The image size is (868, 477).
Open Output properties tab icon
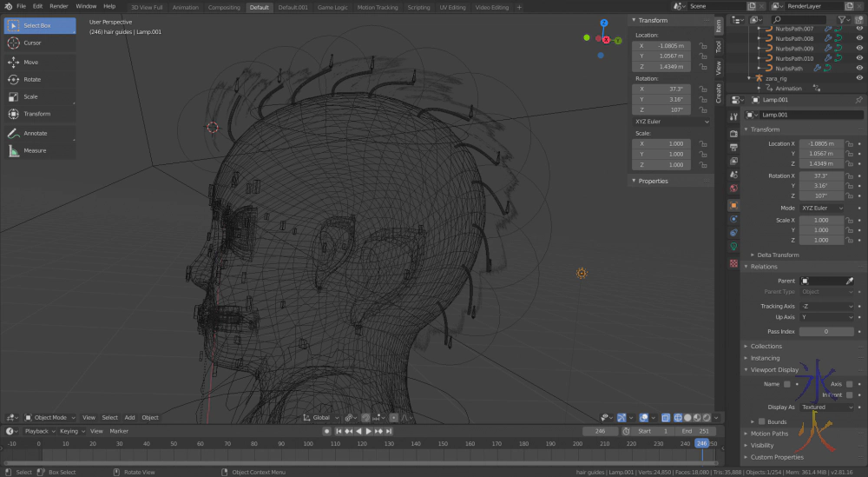pyautogui.click(x=733, y=148)
